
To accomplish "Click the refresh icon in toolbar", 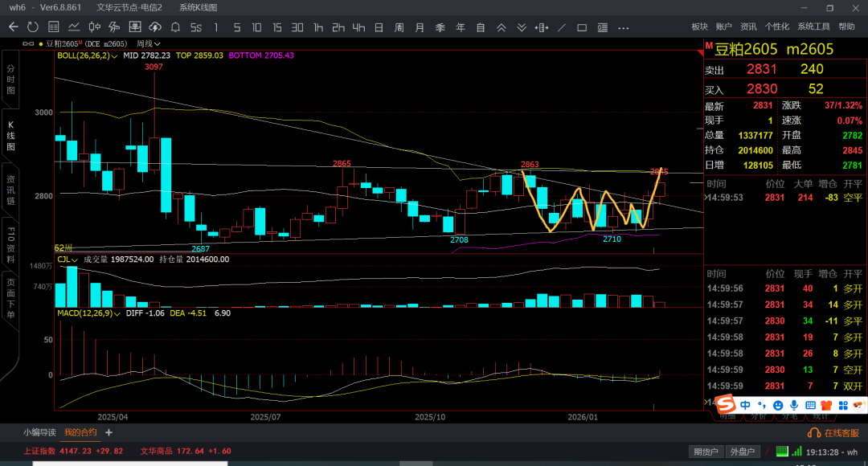I will pos(32,27).
